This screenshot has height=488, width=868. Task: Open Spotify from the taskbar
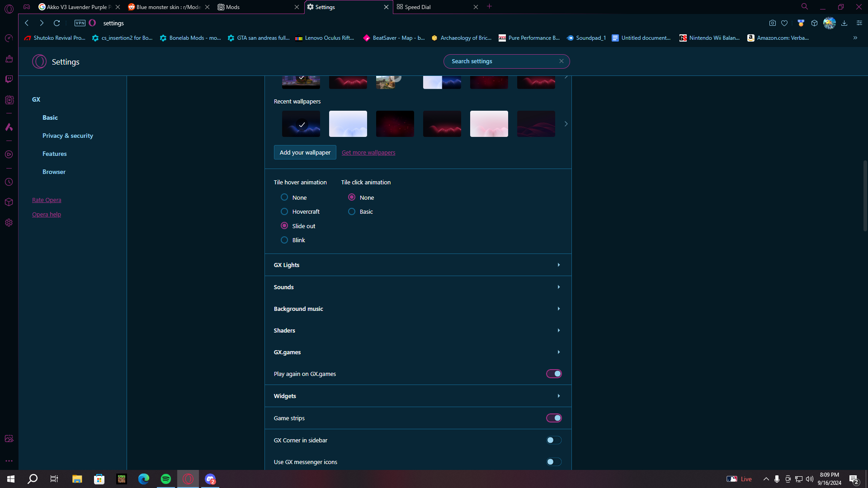point(166,479)
